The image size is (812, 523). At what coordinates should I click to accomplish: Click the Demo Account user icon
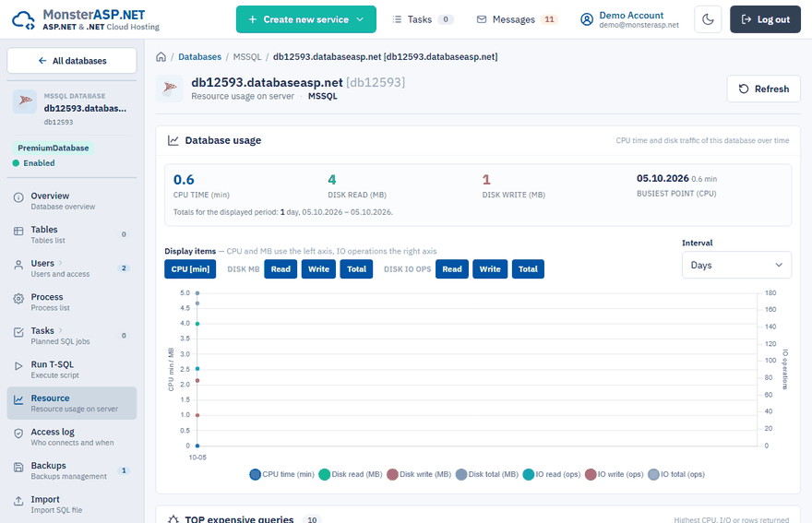587,19
